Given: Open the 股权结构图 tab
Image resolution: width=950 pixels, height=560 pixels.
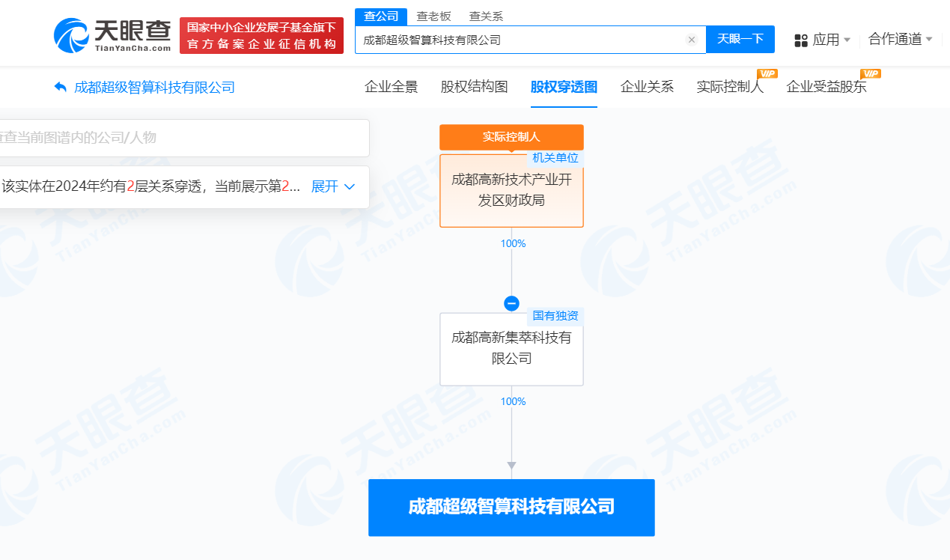Looking at the screenshot, I should pos(475,87).
